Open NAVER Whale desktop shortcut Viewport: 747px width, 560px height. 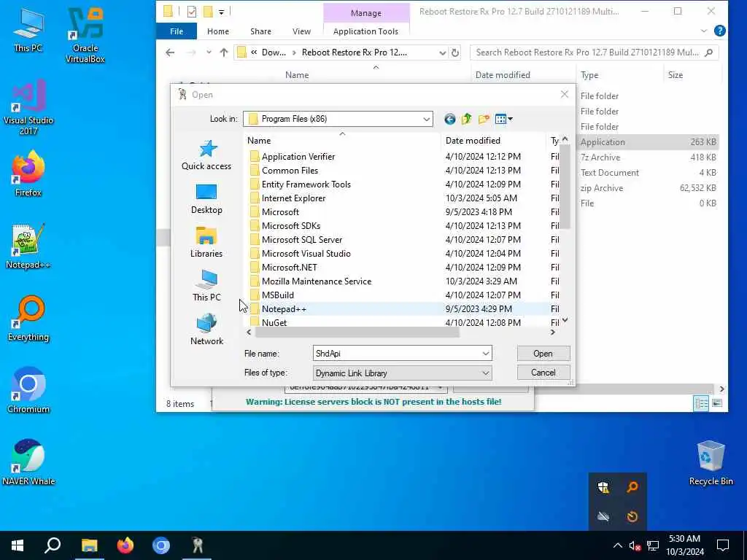click(28, 462)
